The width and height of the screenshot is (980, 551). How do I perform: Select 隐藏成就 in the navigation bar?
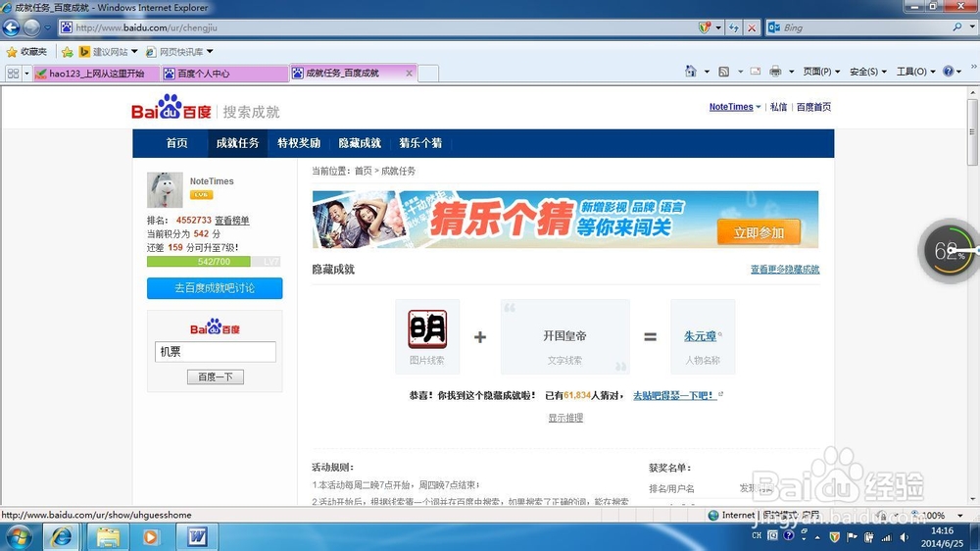point(360,143)
